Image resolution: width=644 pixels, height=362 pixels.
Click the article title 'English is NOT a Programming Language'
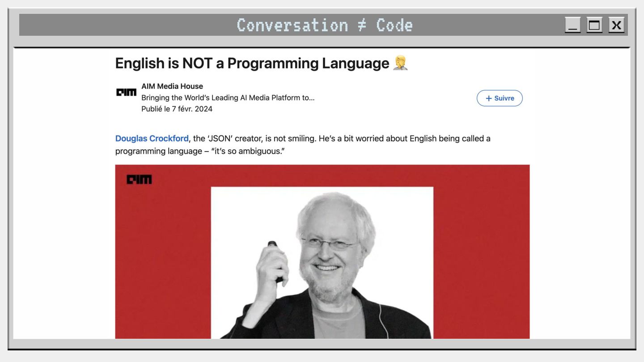(252, 63)
